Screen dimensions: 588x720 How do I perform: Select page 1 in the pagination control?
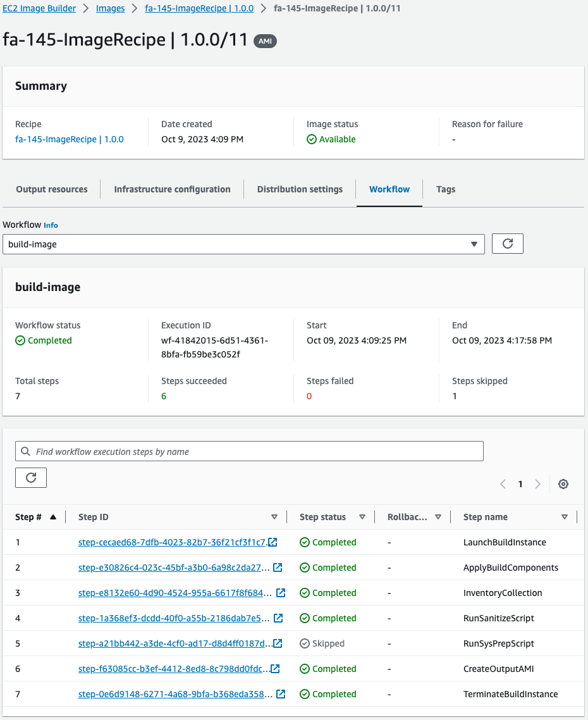pos(520,483)
